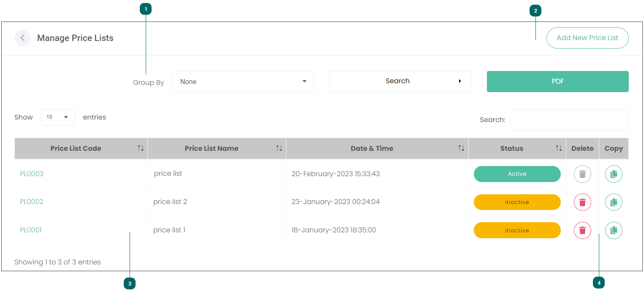The height and width of the screenshot is (294, 644).
Task: Click the Date & Time column header
Action: [x=378, y=148]
